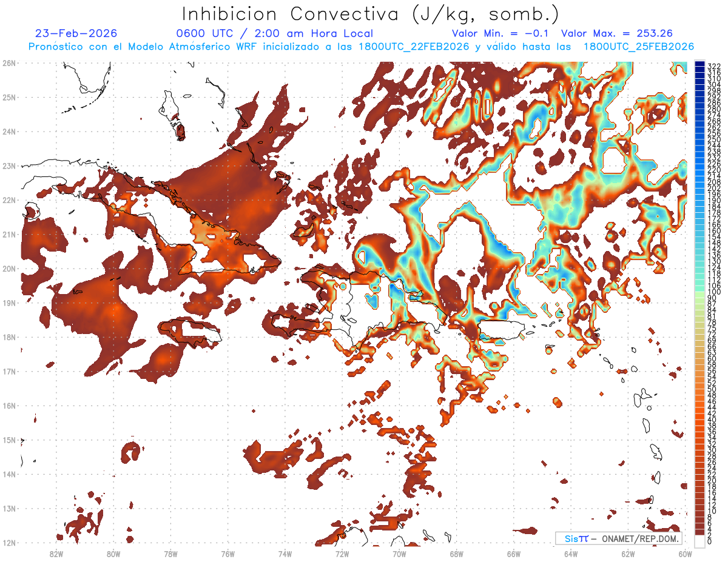
Task: Click the "19N" latitude label
Action: [8, 303]
